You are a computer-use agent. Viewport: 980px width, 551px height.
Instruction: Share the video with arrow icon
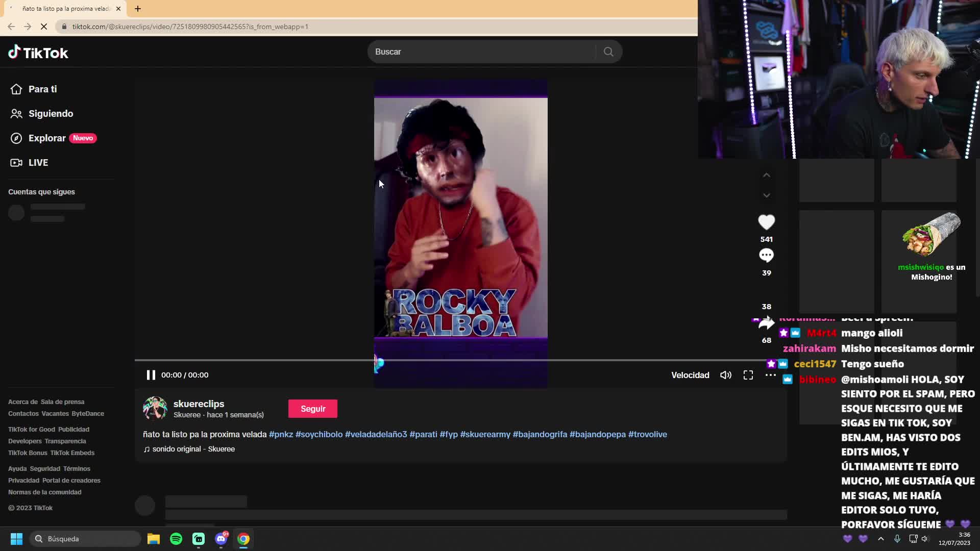click(766, 323)
